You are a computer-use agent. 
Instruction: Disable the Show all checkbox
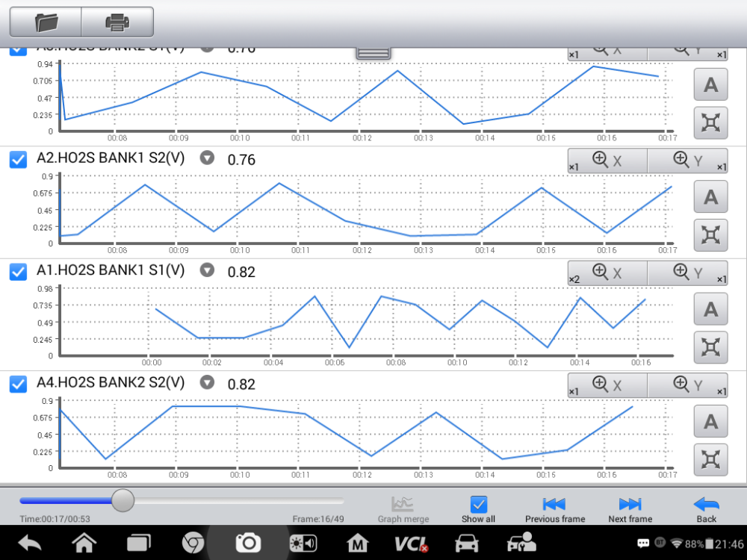click(478, 505)
